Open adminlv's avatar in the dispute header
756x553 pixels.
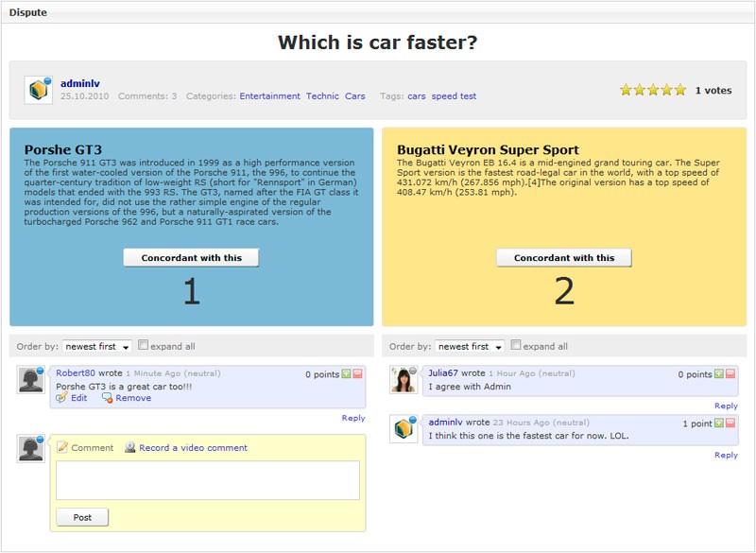pyautogui.click(x=39, y=90)
